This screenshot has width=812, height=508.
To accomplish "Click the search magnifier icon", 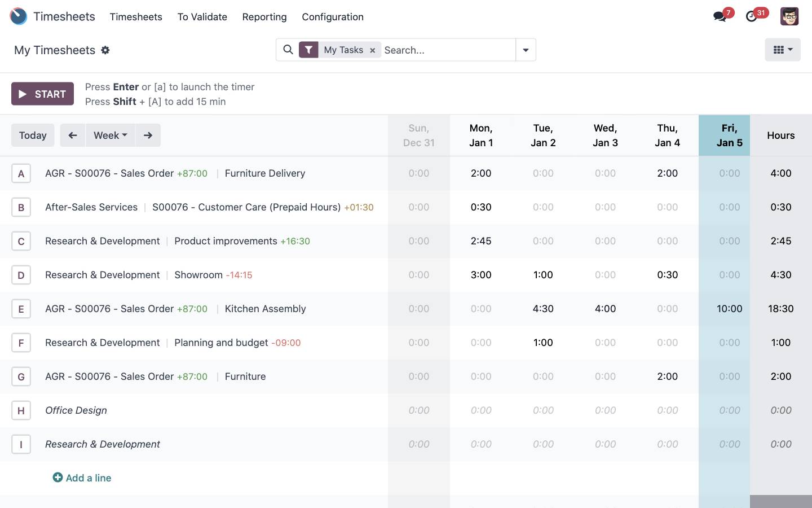I will tap(288, 50).
